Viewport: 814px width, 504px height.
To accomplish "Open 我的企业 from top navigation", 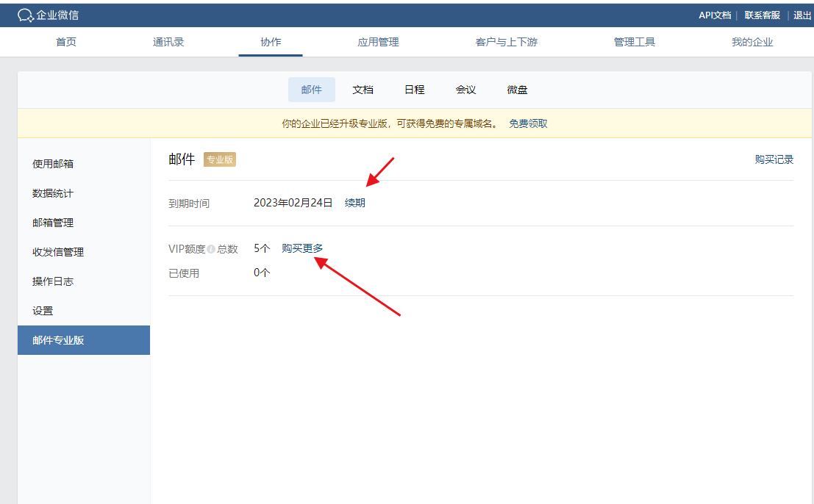I will (x=751, y=42).
